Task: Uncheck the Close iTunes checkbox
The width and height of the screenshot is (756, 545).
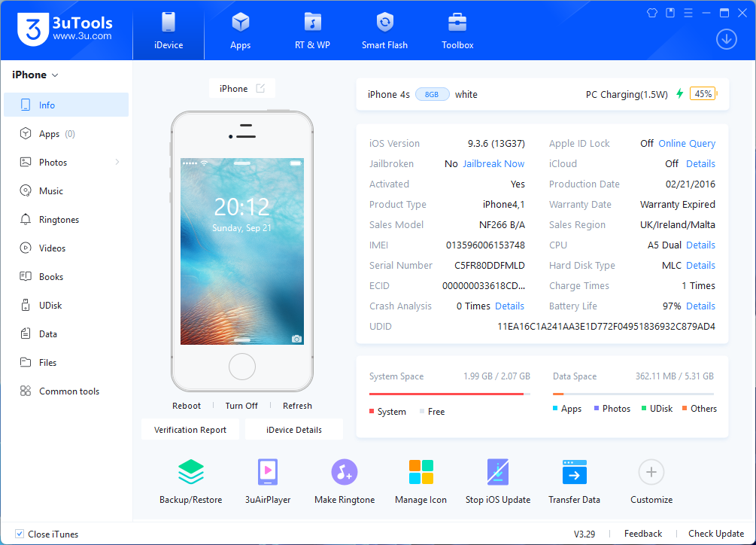Action: (20, 534)
